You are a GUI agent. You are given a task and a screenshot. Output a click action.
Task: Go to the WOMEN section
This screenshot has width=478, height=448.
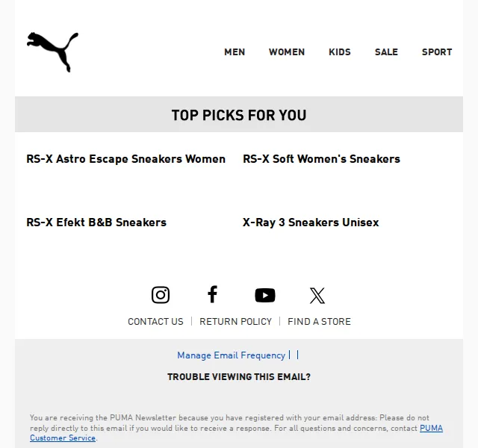pos(287,52)
